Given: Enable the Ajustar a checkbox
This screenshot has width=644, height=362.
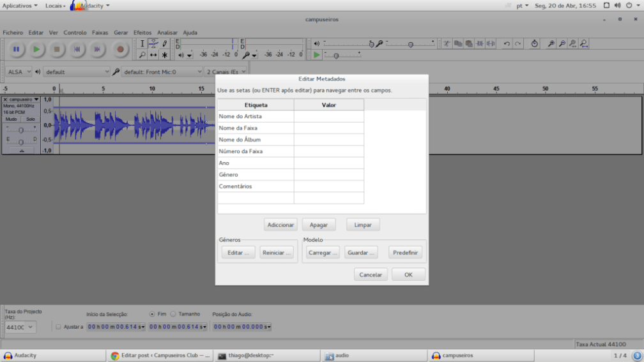Looking at the screenshot, I should pos(59,327).
